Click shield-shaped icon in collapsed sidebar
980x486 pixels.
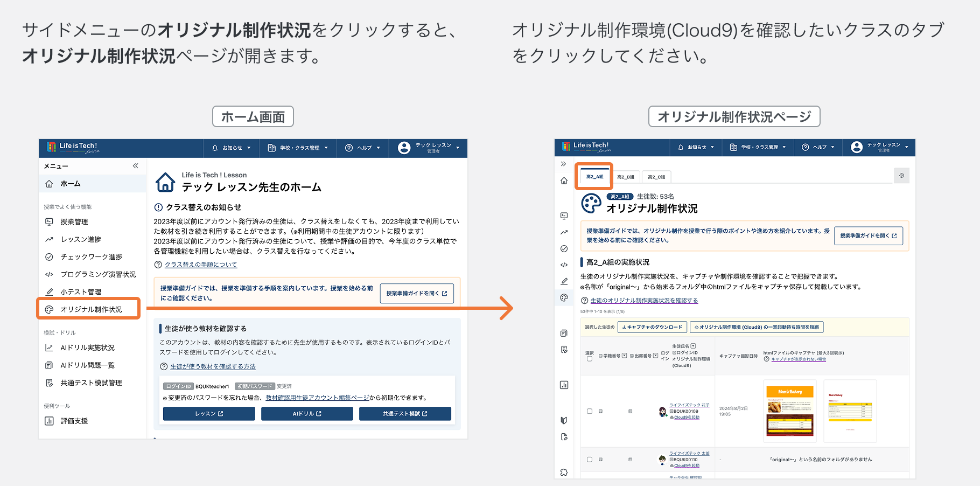(x=564, y=420)
